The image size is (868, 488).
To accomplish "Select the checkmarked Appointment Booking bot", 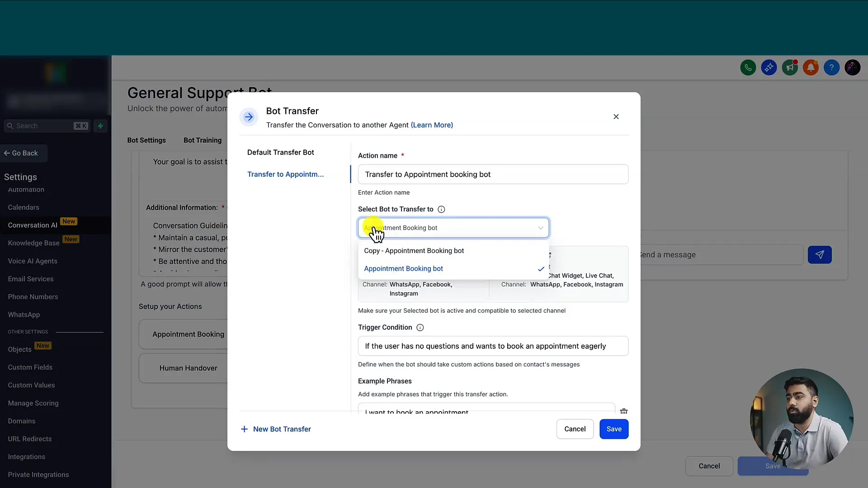I will (x=404, y=268).
